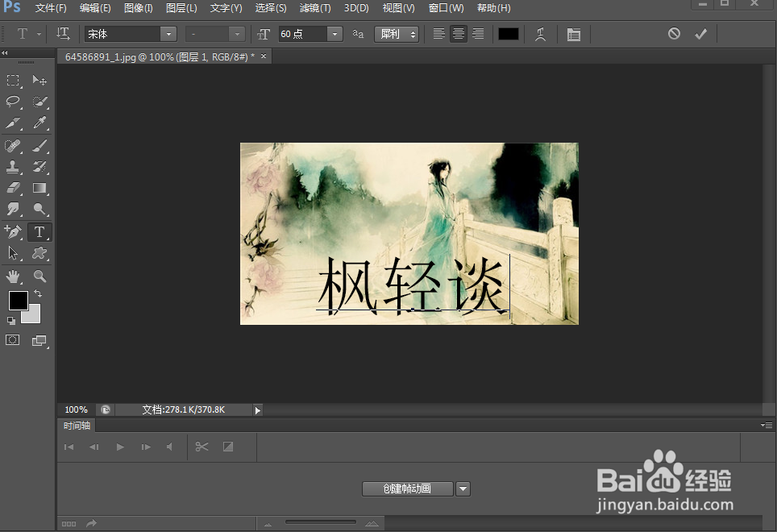Open the 图像(I) menu
The width and height of the screenshot is (777, 532).
pos(139,8)
